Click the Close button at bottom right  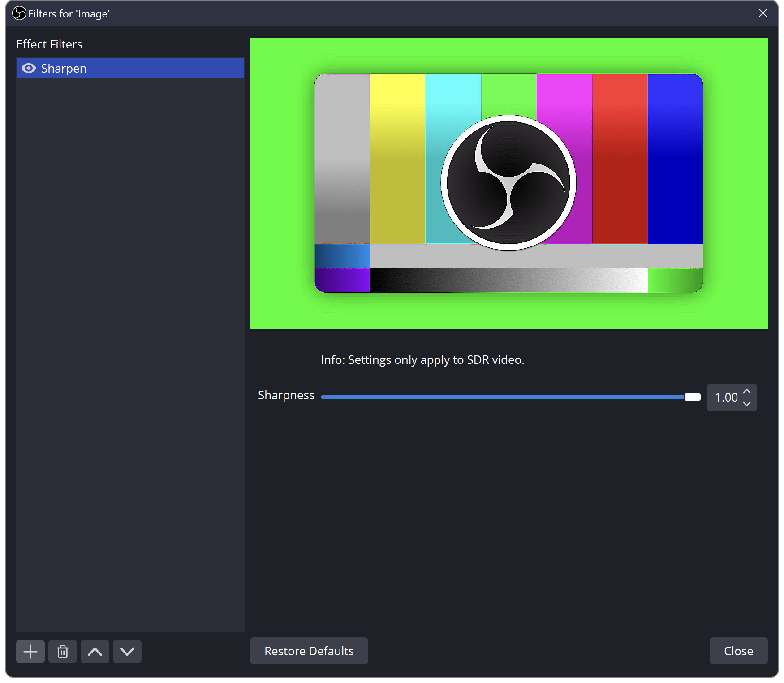point(738,651)
